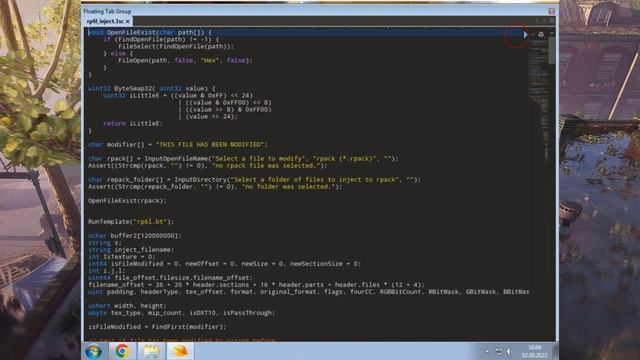
Task: Click the 'char repack_folder[] = InputDirectory' line
Action: point(254,180)
